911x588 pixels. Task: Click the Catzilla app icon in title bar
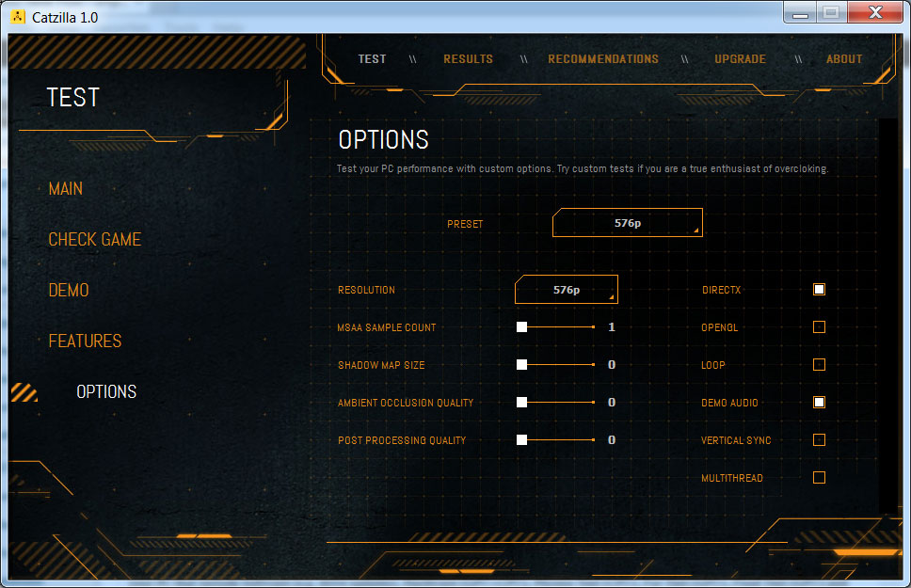click(x=18, y=17)
